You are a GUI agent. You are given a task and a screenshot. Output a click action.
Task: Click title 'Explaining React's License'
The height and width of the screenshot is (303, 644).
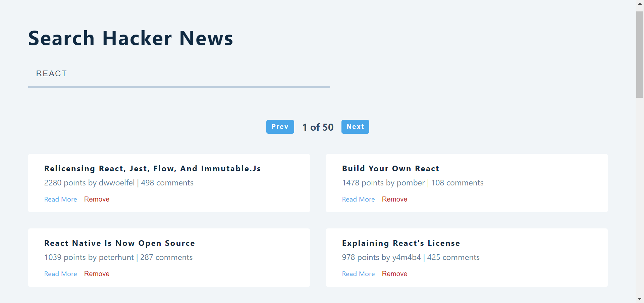coord(401,243)
